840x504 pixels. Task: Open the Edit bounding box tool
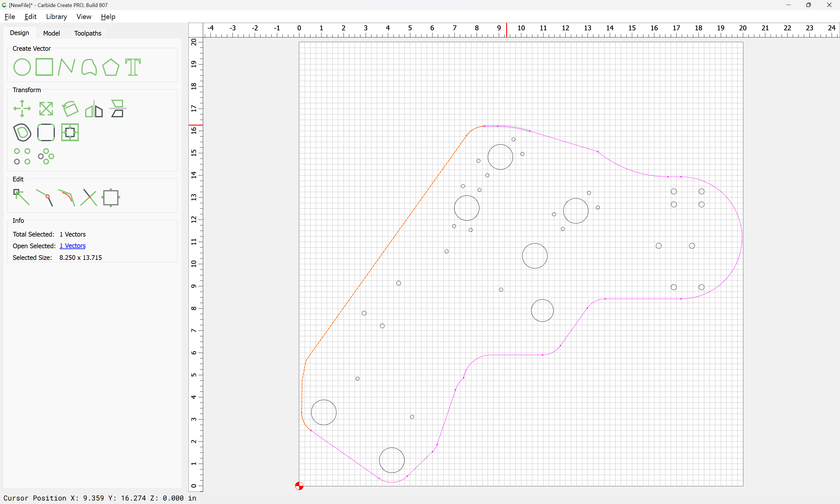(x=111, y=197)
